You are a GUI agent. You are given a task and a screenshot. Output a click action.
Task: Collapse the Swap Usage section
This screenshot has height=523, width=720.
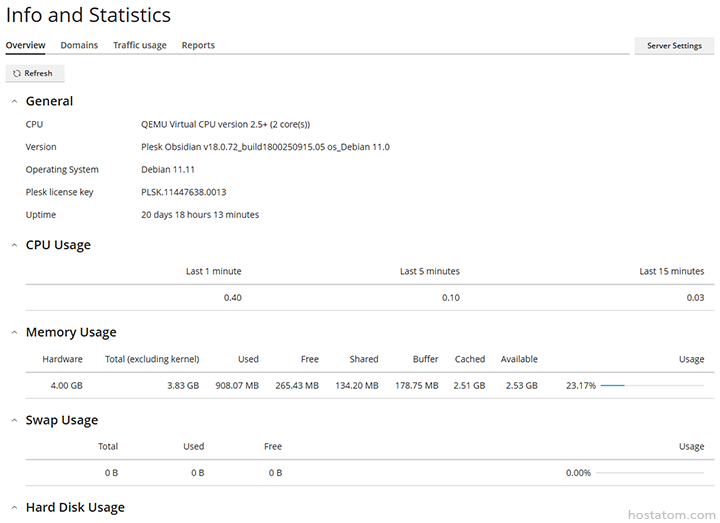pos(13,420)
